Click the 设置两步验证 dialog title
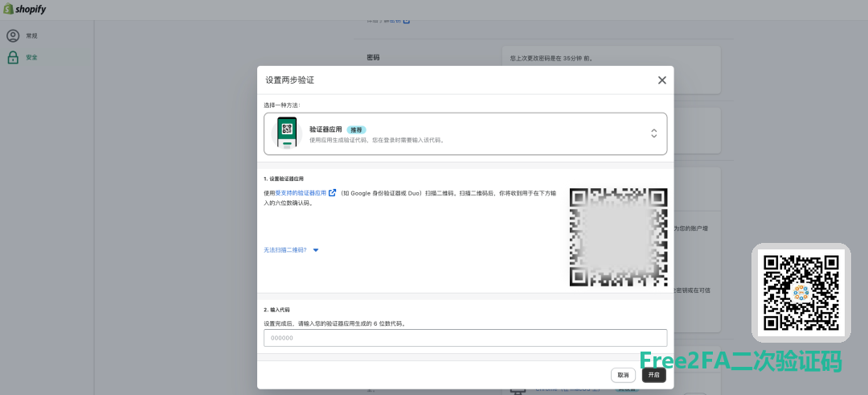The width and height of the screenshot is (868, 395). click(x=289, y=80)
